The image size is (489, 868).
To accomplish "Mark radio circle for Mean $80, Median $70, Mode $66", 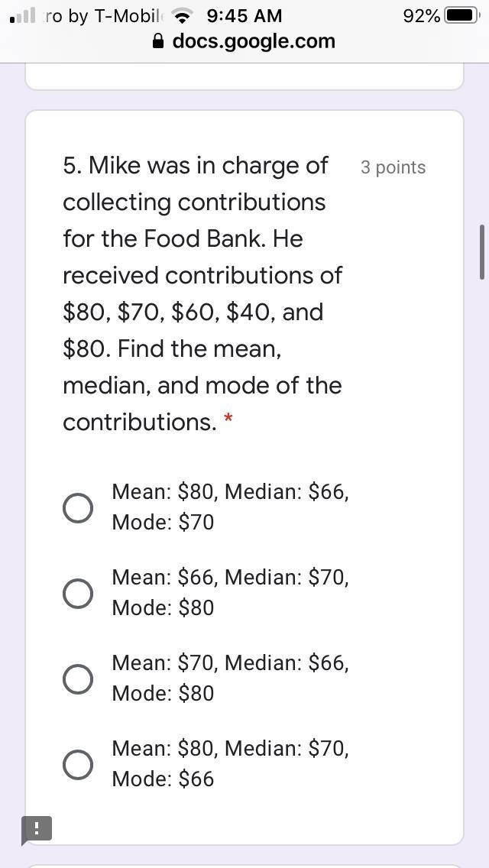I will click(x=78, y=764).
